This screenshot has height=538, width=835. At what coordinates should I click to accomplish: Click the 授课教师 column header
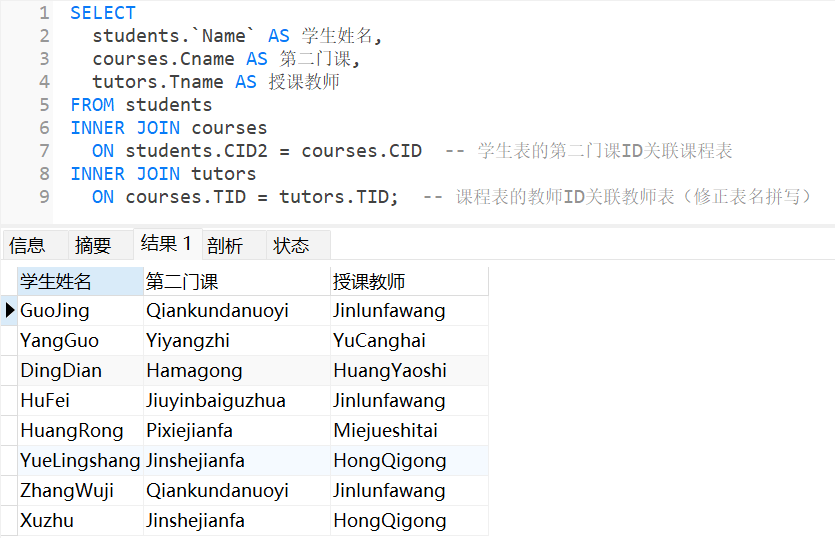click(x=409, y=281)
